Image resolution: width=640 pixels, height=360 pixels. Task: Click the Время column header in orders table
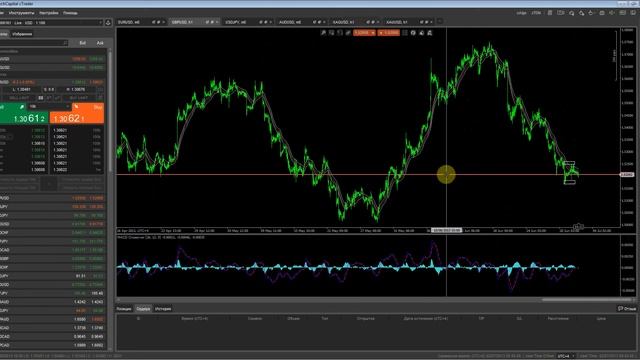tap(195, 318)
